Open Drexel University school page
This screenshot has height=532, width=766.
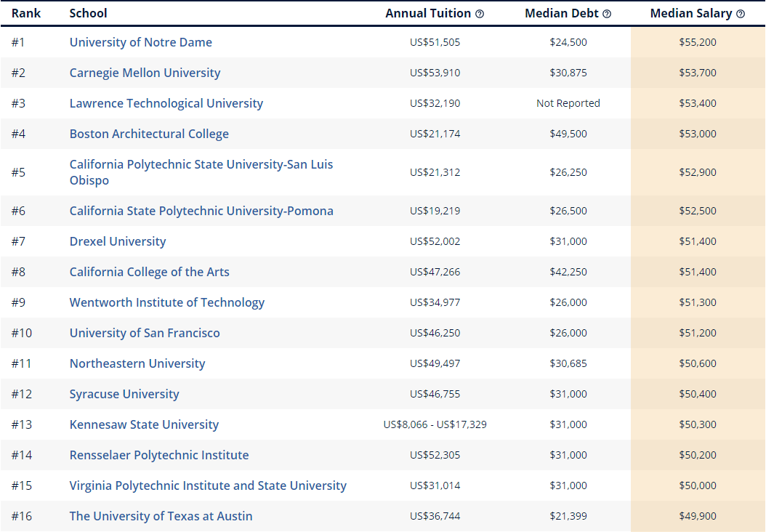tap(118, 241)
